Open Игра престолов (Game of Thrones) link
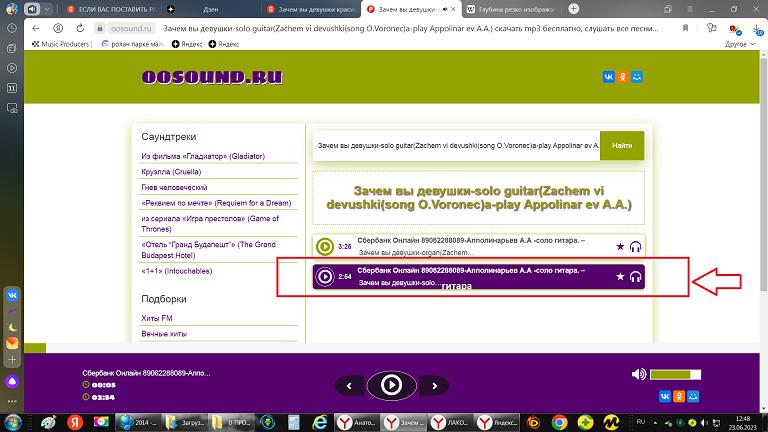 pos(210,224)
